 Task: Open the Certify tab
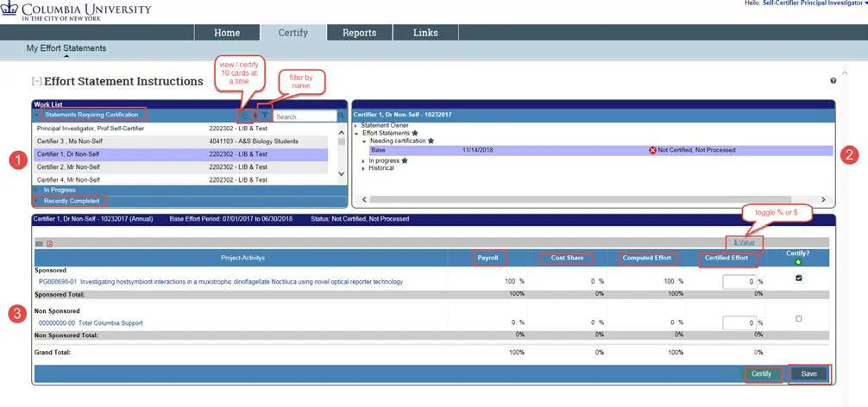click(292, 33)
